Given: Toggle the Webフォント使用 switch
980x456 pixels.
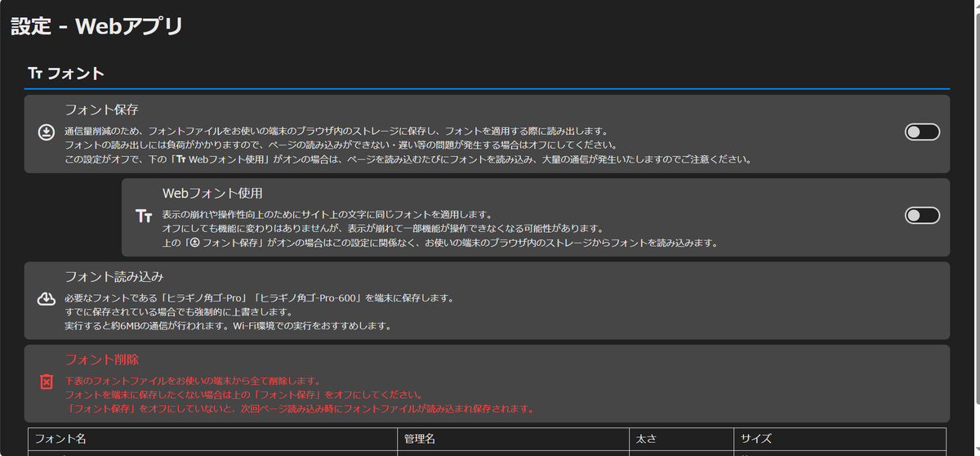Looking at the screenshot, I should tap(922, 216).
